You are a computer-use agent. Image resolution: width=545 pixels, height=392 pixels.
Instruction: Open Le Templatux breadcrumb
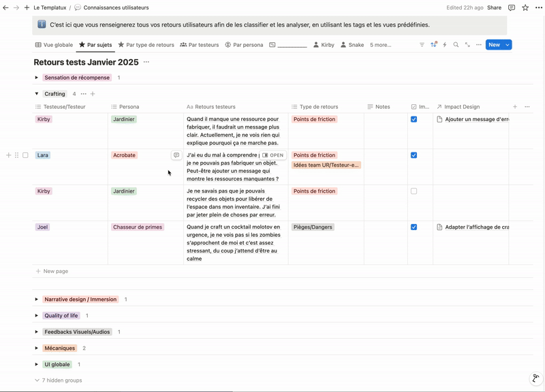pyautogui.click(x=50, y=7)
